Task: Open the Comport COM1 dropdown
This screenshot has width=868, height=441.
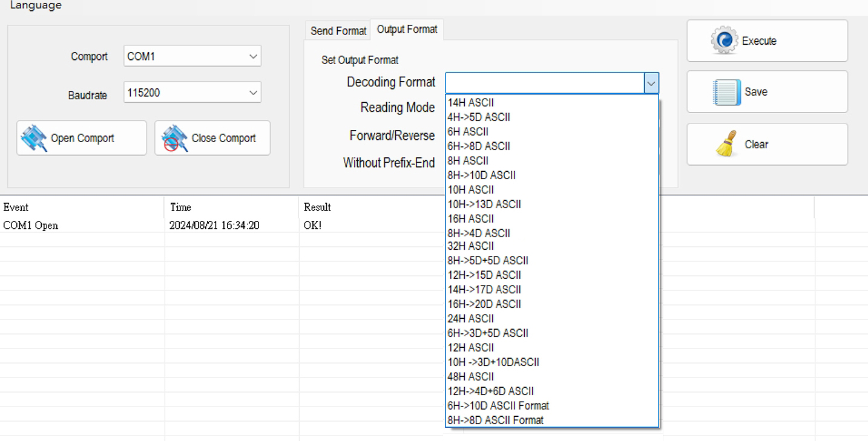Action: tap(192, 56)
